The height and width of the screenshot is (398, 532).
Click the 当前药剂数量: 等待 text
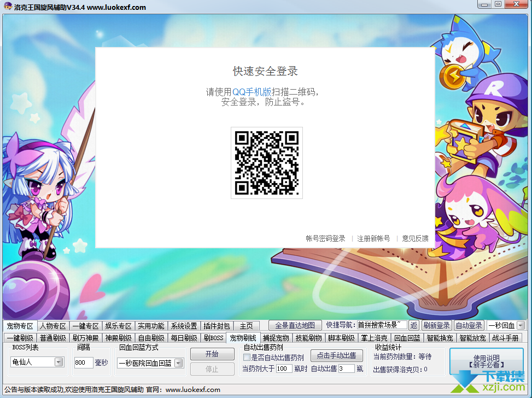pos(402,356)
